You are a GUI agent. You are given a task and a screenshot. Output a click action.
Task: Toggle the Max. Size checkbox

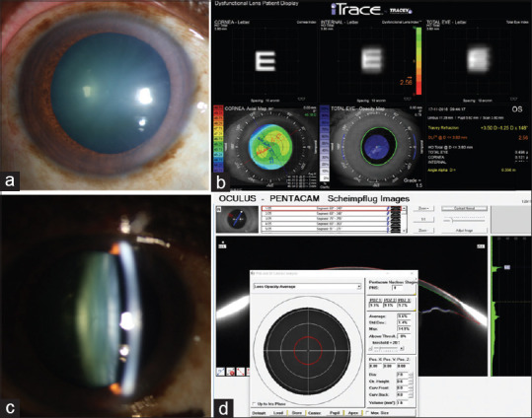point(367,412)
